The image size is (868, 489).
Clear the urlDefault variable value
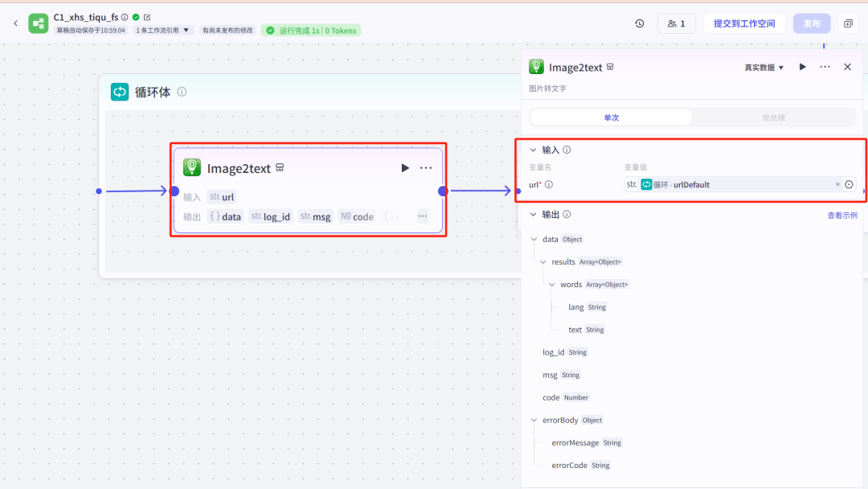click(x=837, y=184)
